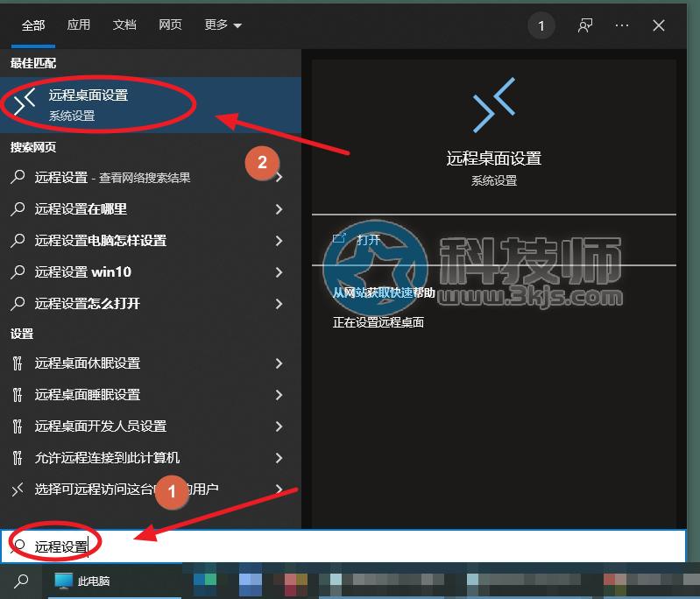Screen dimensions: 700x599
Task: Open 选择可远程访问这台电脑的用户 setting
Action: point(151,490)
